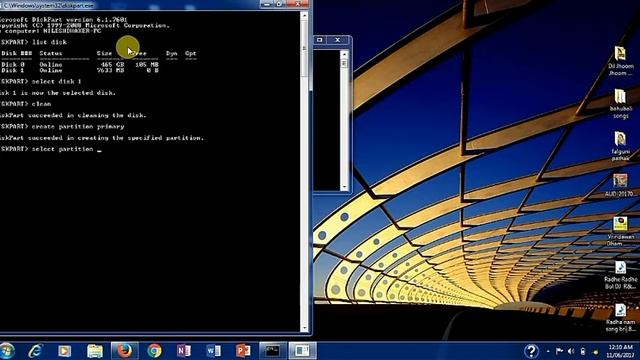Select the AUD-2017 desktop file
The width and height of the screenshot is (640, 360).
(x=620, y=185)
